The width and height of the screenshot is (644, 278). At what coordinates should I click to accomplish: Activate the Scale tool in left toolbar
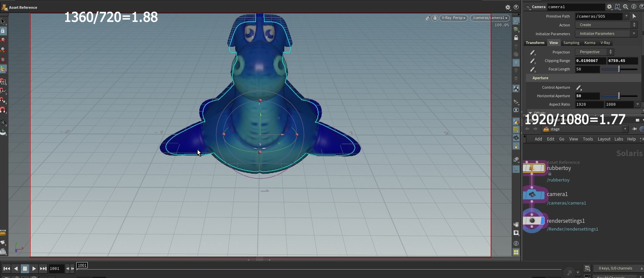pos(3,59)
